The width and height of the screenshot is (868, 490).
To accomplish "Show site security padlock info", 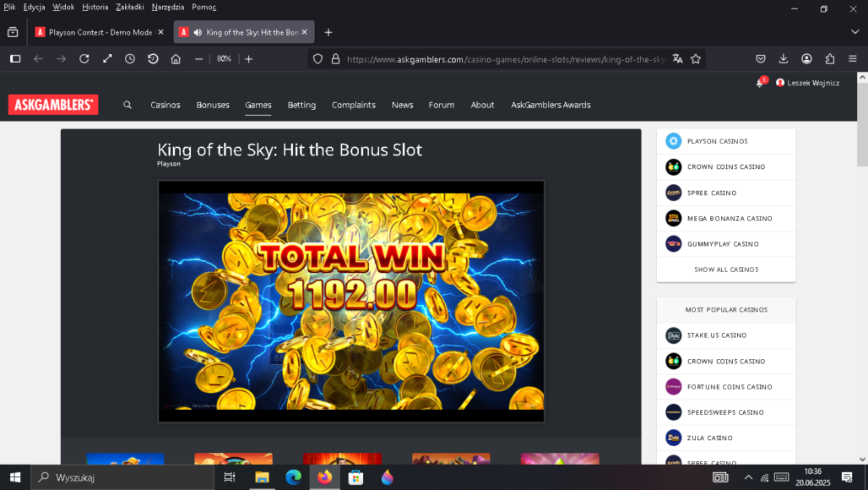I will [x=335, y=59].
